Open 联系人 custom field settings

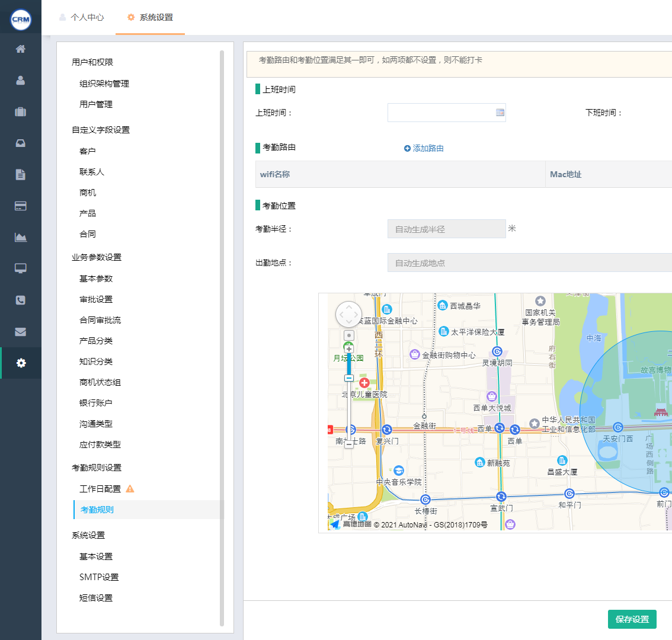(92, 172)
